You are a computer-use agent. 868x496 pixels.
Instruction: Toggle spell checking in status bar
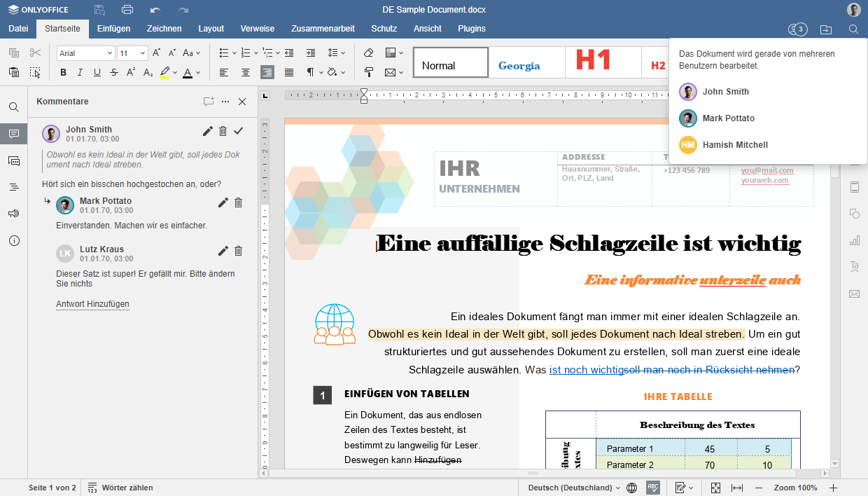click(652, 488)
